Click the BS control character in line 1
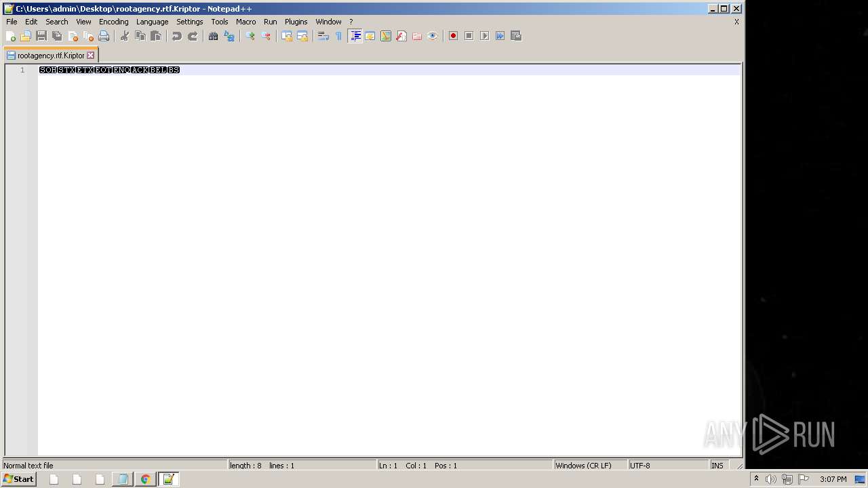 pyautogui.click(x=174, y=70)
